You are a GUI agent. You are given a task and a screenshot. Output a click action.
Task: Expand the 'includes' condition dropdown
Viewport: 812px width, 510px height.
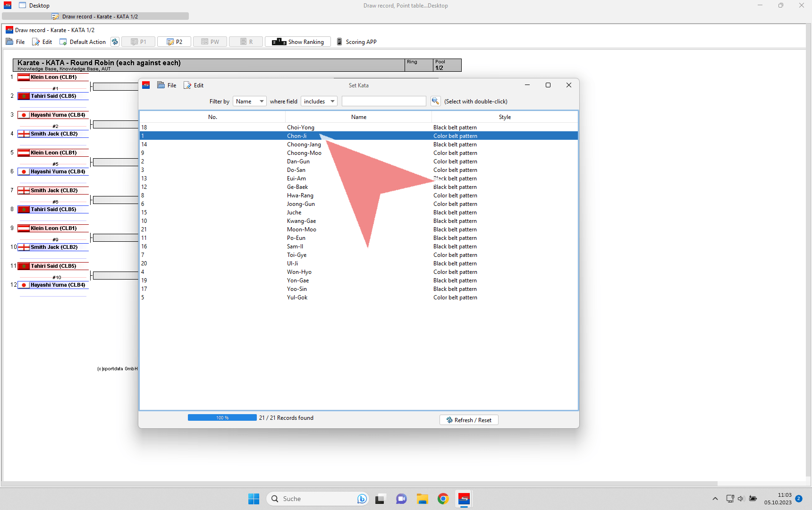pos(319,102)
